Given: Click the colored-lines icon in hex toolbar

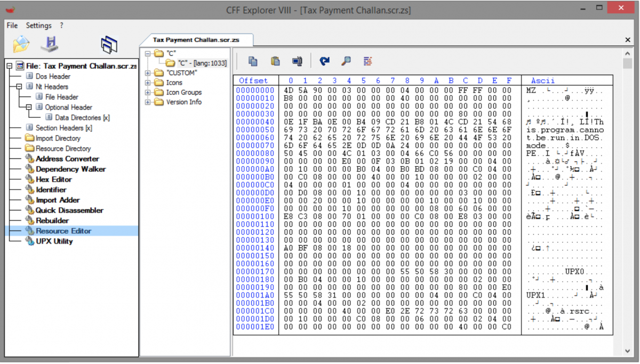Looking at the screenshot, I should pos(368,61).
